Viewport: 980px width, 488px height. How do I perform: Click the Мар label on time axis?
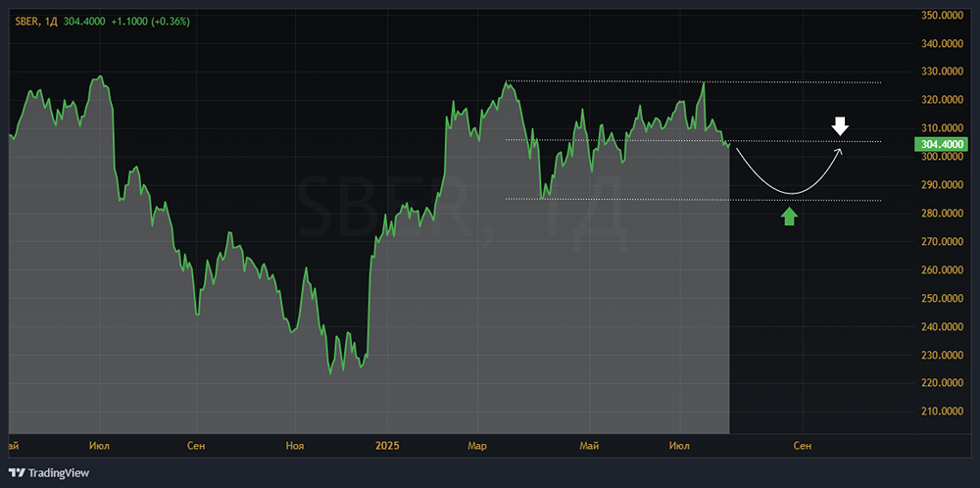click(477, 446)
